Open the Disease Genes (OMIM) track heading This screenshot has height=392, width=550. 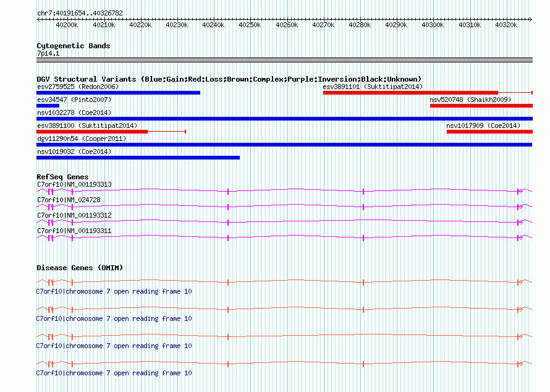(x=80, y=268)
